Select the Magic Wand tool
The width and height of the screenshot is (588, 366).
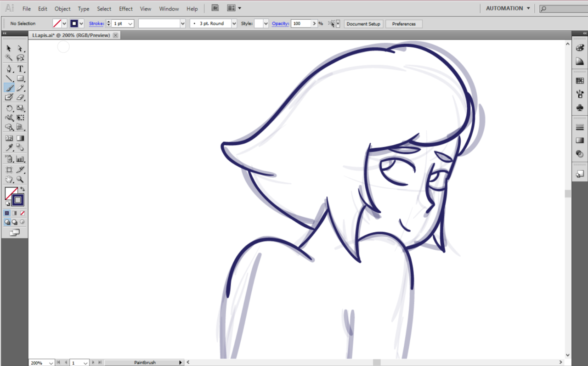click(9, 58)
